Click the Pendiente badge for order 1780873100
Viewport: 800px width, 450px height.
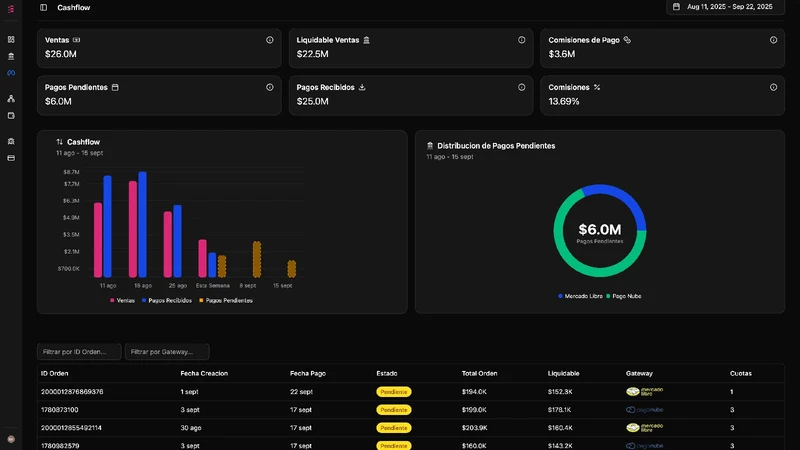(x=394, y=410)
